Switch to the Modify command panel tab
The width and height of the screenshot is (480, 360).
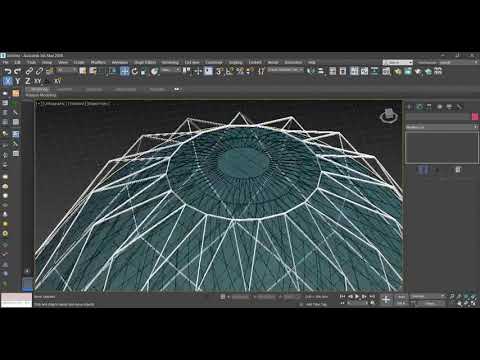(420, 107)
